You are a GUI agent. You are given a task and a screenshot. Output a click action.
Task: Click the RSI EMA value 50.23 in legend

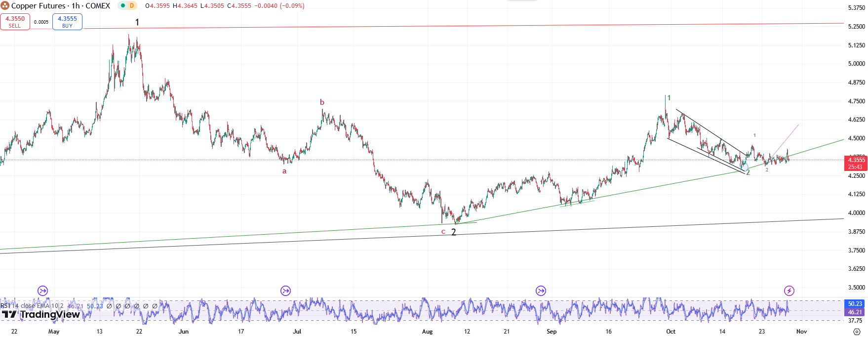(x=95, y=306)
